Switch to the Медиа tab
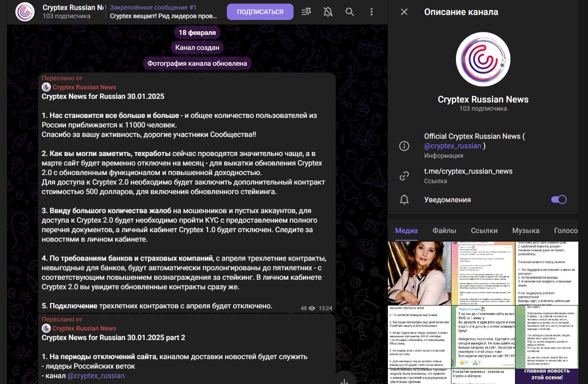This screenshot has height=384, width=588. [x=407, y=230]
